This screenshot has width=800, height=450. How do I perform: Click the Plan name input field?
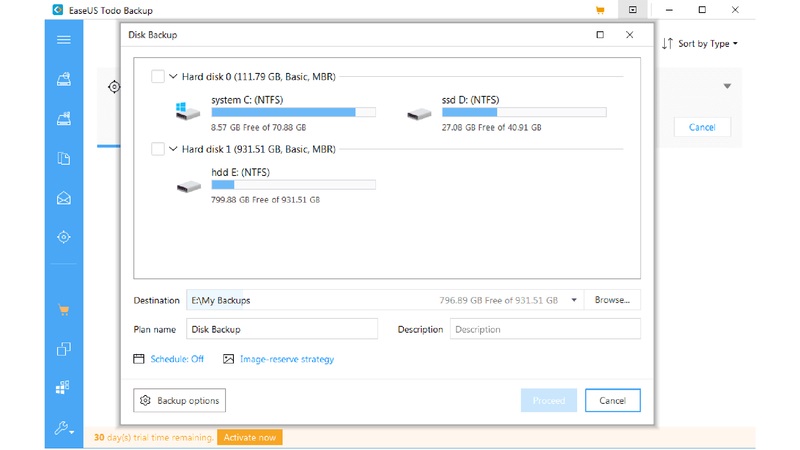(x=282, y=329)
